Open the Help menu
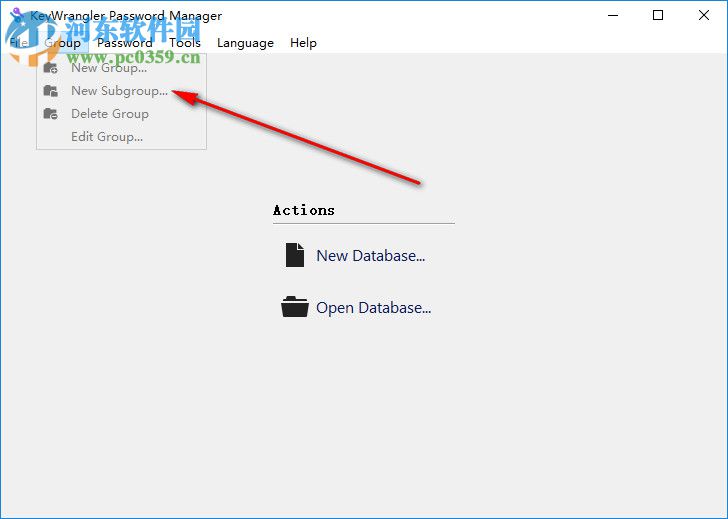The width and height of the screenshot is (728, 519). [x=303, y=43]
